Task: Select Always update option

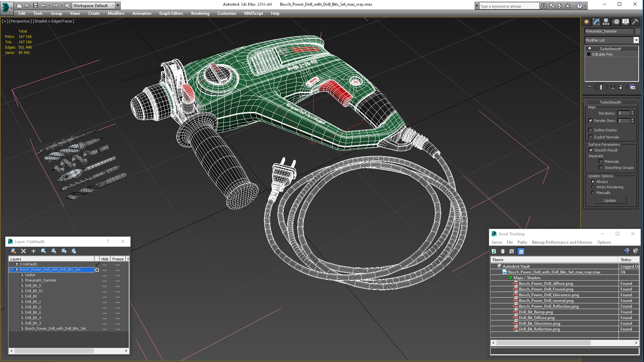Action: 593,182
